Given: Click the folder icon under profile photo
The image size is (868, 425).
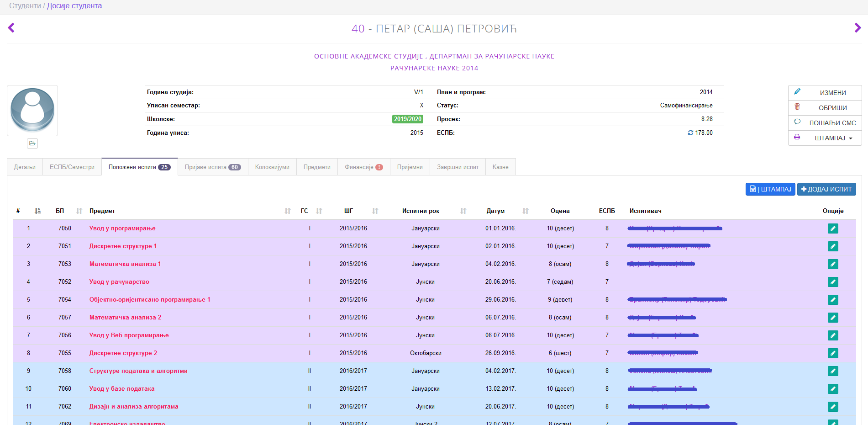Looking at the screenshot, I should click(32, 143).
